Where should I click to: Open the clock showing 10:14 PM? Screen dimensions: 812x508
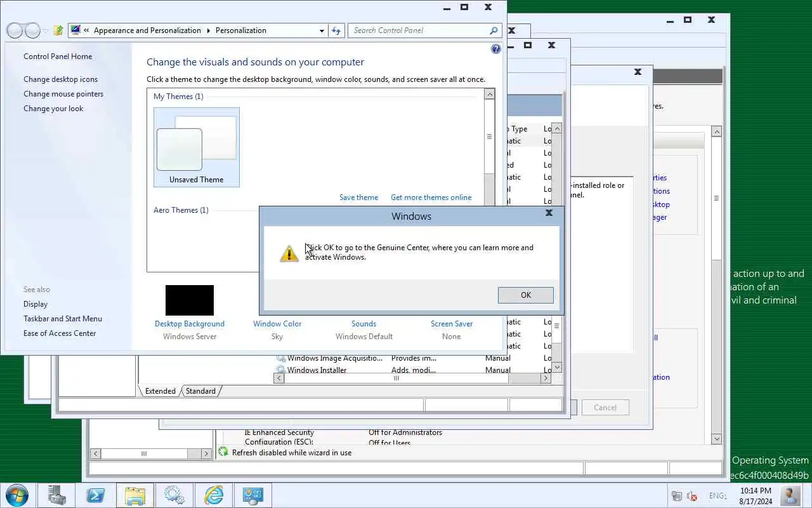pos(756,496)
